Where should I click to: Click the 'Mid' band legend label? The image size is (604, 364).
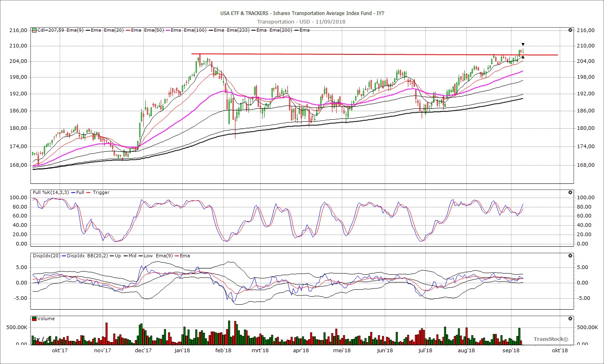[132, 256]
